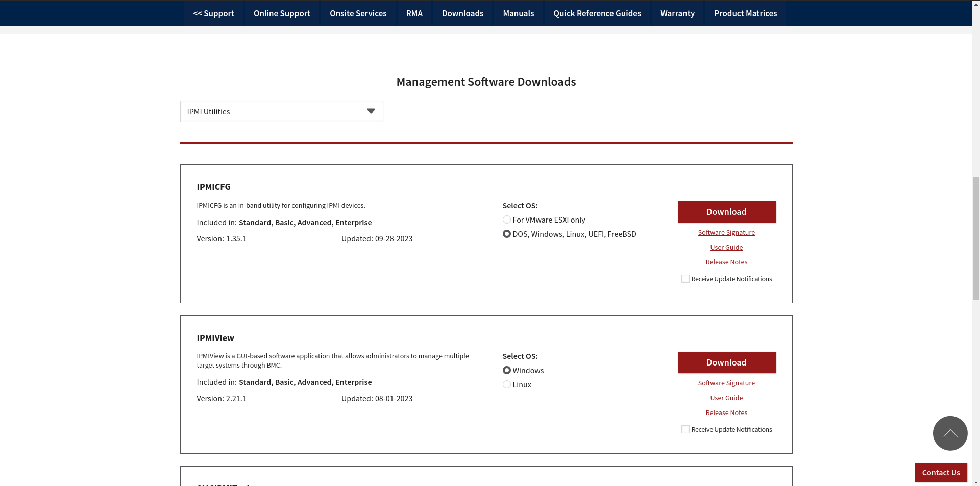Select 'DOS, Windows, Linux, UEFI, FreeBSD' option
The height and width of the screenshot is (486, 980).
click(506, 234)
